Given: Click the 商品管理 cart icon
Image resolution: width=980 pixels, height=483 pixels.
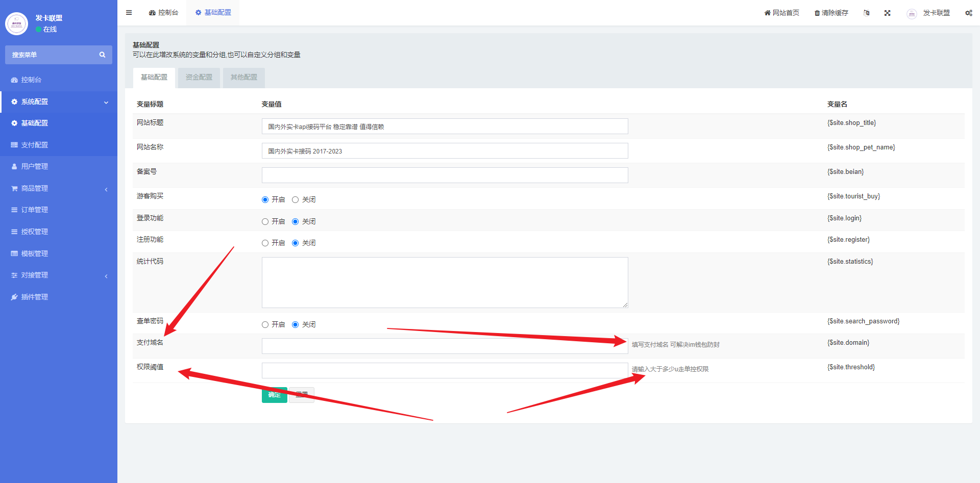Looking at the screenshot, I should tap(14, 189).
